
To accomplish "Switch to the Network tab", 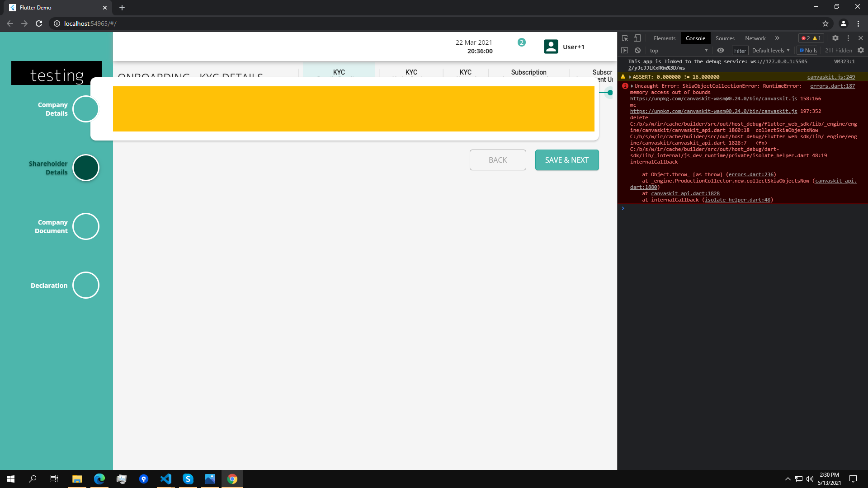I will [x=755, y=38].
